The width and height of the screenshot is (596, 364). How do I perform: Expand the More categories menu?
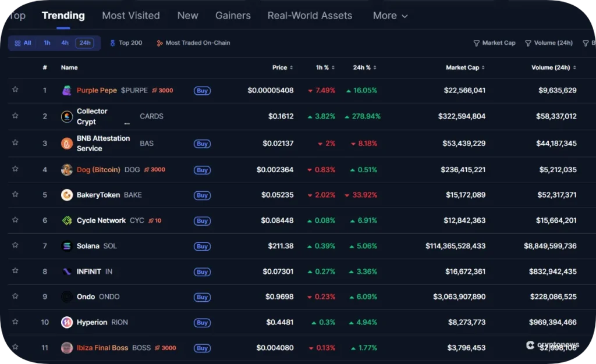tap(391, 16)
